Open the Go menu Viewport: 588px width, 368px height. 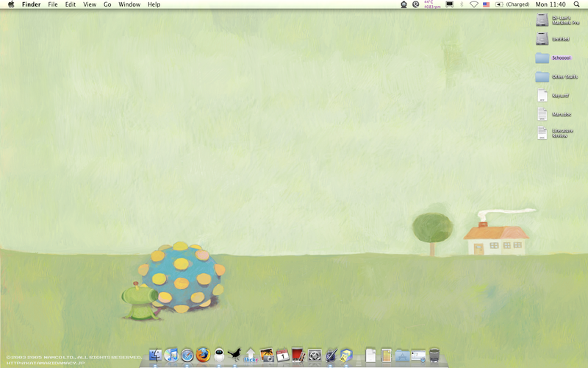(x=107, y=4)
